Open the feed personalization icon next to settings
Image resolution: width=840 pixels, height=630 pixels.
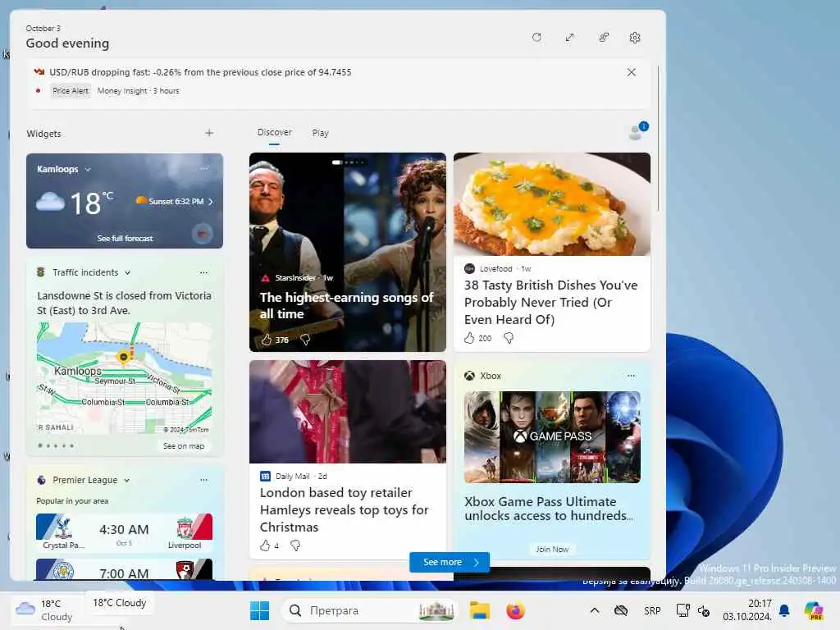(603, 38)
